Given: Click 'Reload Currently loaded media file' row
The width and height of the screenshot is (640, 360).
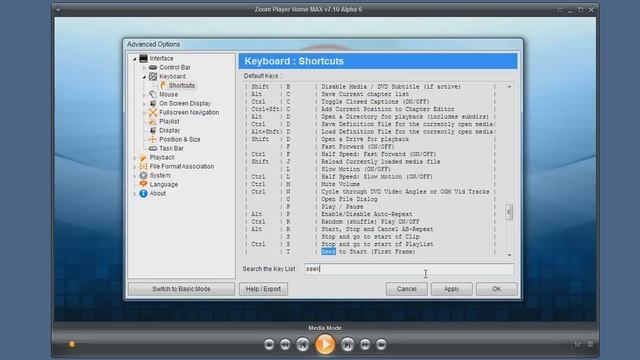Looking at the screenshot, I should pos(370,162).
